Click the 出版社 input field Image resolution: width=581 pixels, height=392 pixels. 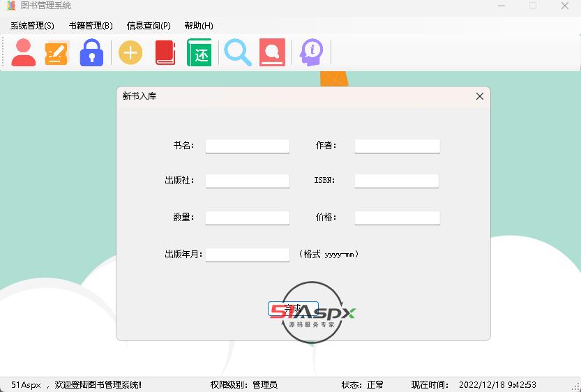[x=248, y=181]
